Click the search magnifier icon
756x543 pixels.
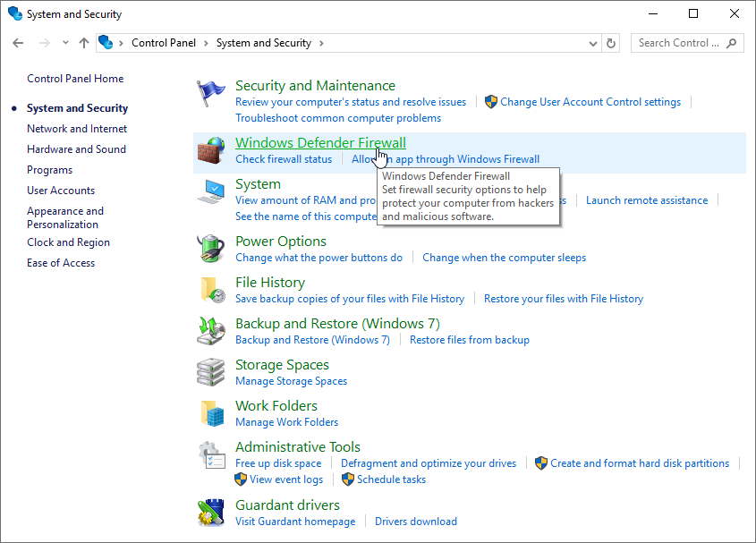coord(732,43)
